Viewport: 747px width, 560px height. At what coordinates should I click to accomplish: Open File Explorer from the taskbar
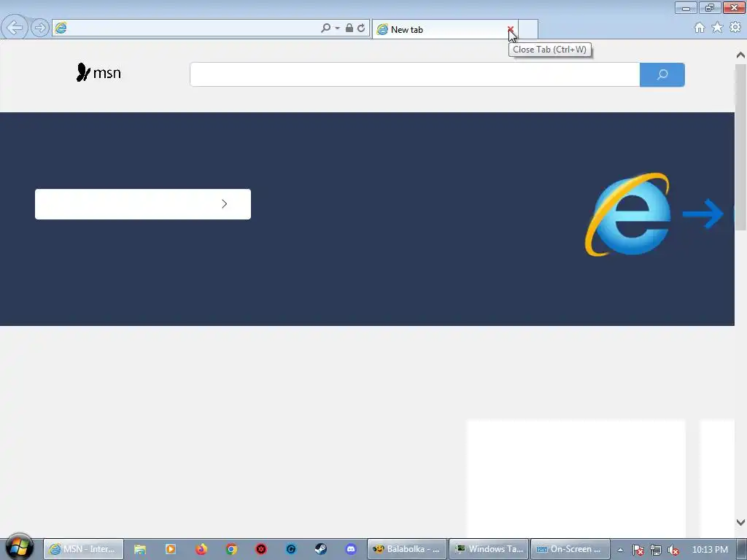(139, 550)
